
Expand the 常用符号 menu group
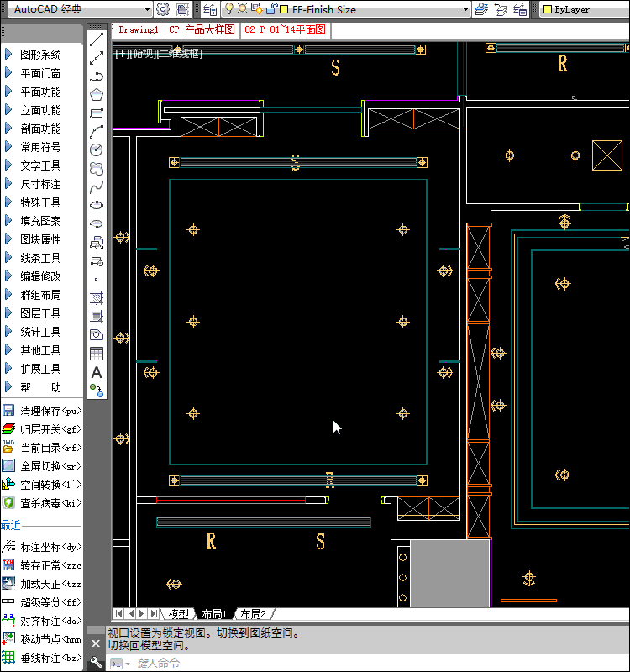pos(41,146)
